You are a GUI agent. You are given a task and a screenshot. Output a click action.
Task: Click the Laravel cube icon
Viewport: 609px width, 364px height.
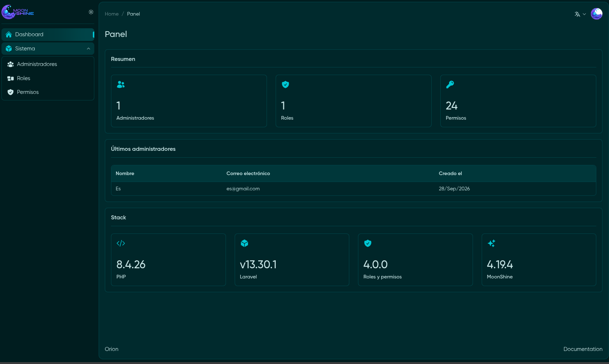tap(244, 243)
